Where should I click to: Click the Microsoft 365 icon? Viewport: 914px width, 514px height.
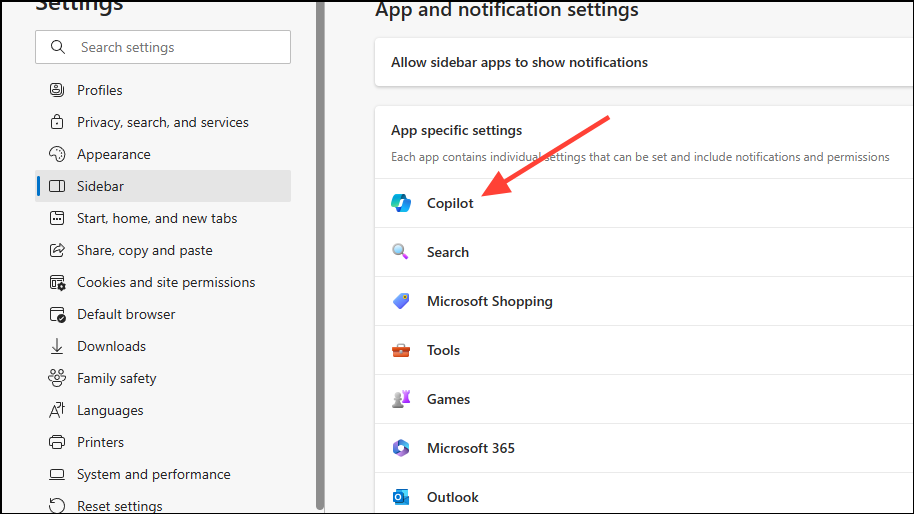[401, 448]
